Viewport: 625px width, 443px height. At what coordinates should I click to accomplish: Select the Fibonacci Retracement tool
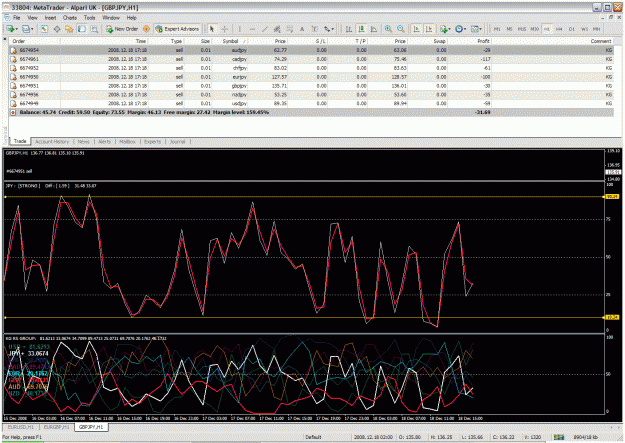pos(290,29)
